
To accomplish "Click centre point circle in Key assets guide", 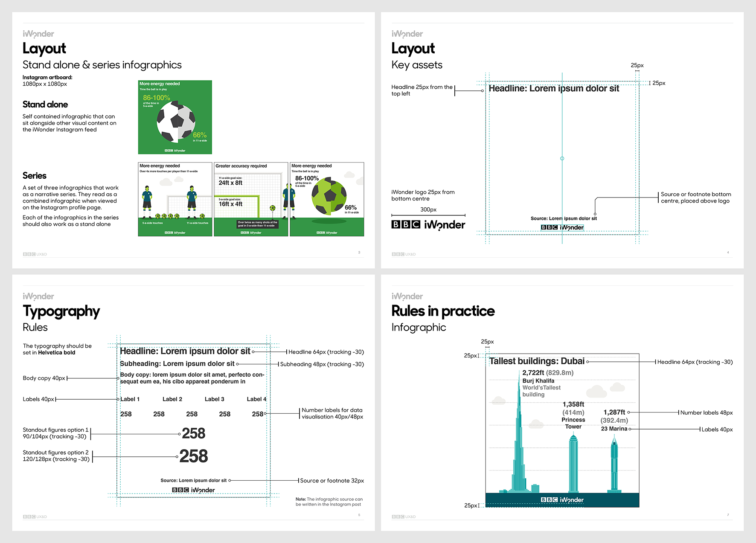I will click(562, 158).
